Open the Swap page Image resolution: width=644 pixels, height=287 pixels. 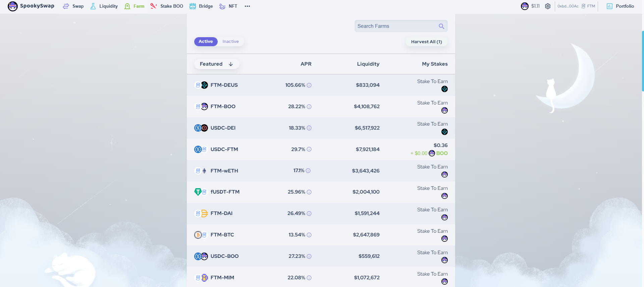73,6
